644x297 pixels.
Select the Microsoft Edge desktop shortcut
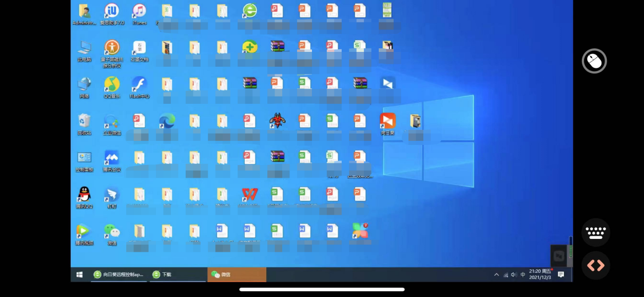click(167, 121)
